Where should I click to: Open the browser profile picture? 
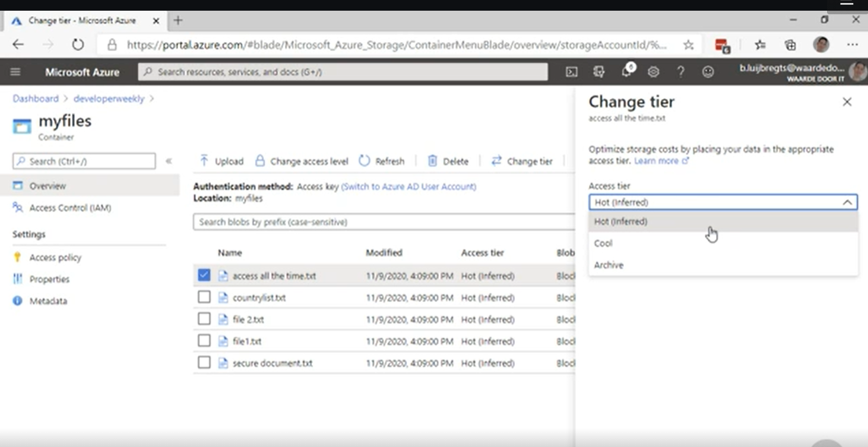tap(822, 45)
